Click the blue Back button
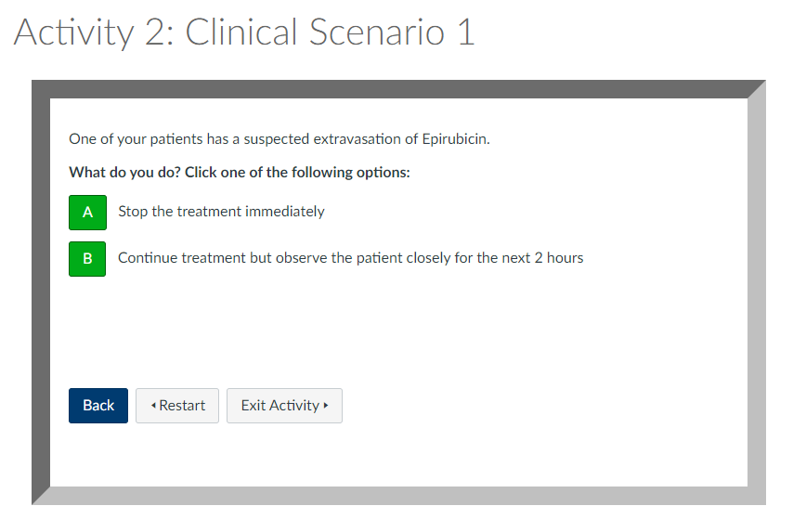This screenshot has height=532, width=793. click(x=98, y=406)
